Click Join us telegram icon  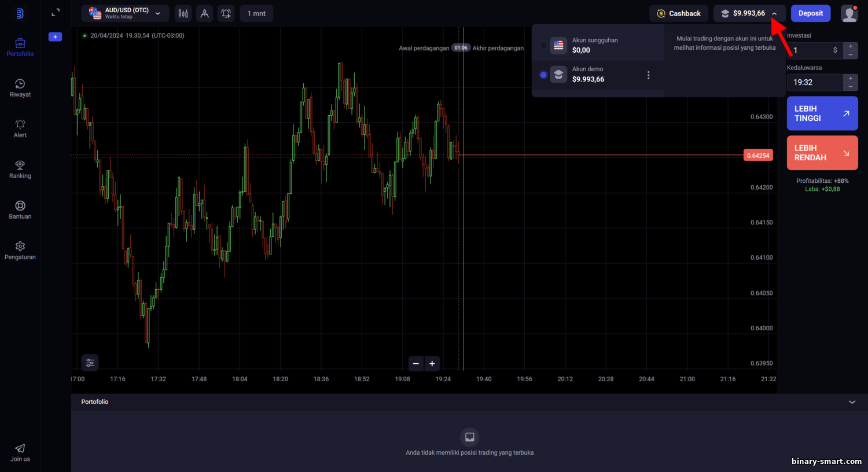20,452
